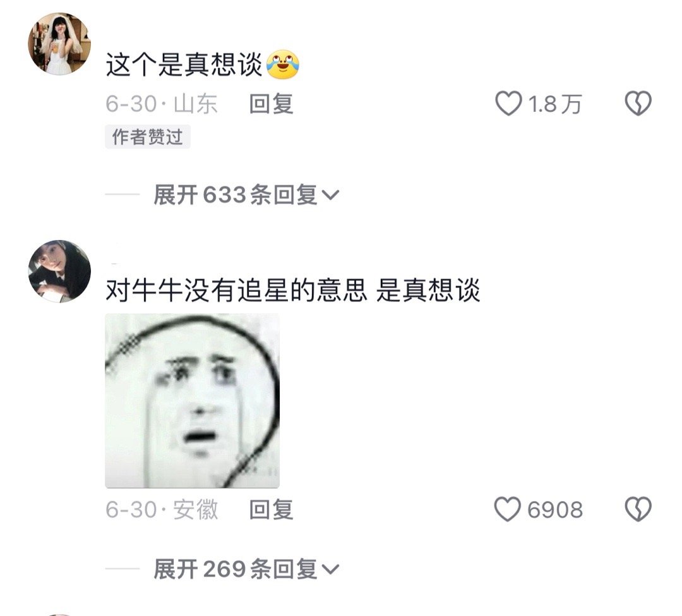
Task: Open the second commenter's avatar profile
Action: click(59, 271)
